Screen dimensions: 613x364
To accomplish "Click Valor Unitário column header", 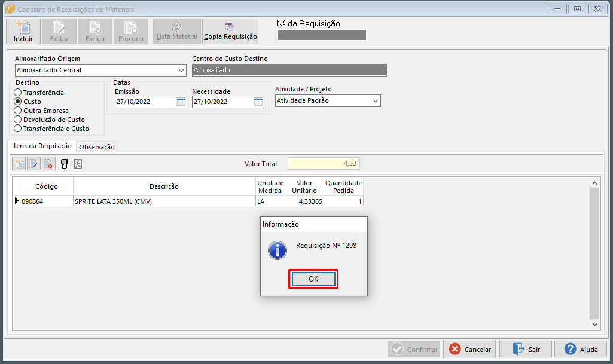I will 304,186.
